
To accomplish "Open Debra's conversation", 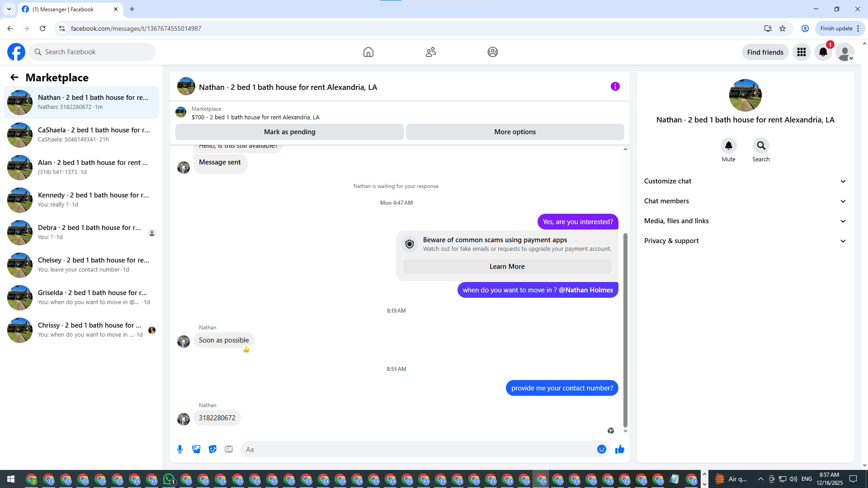I will (81, 233).
